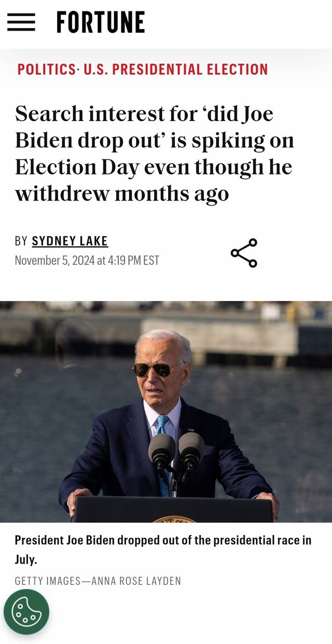Open the Biden hero photo
The width and height of the screenshot is (332, 644).
(x=166, y=411)
